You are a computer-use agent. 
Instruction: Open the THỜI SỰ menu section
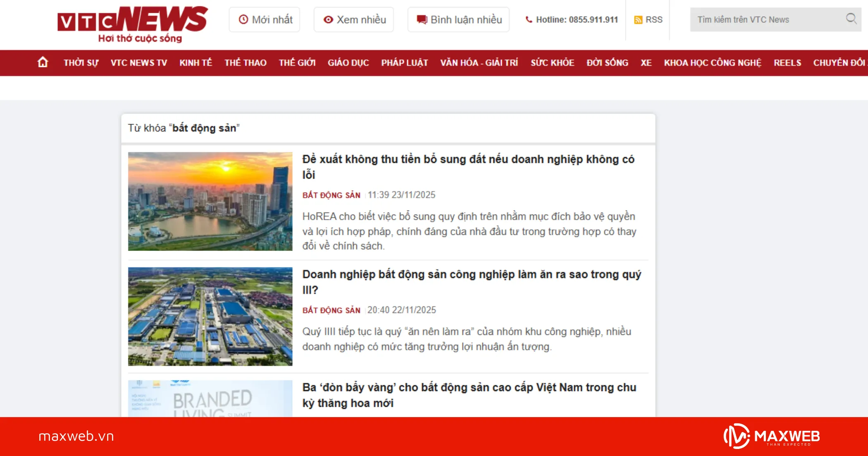coord(81,63)
